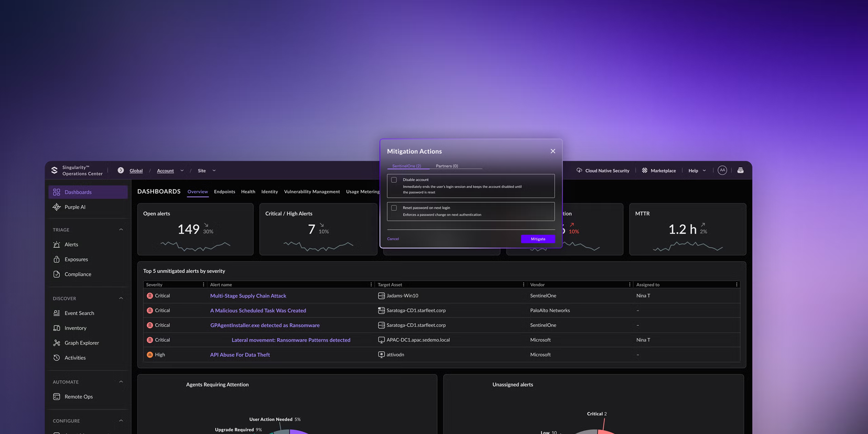Select the Endpoints dashboard tab
The width and height of the screenshot is (868, 434).
224,192
